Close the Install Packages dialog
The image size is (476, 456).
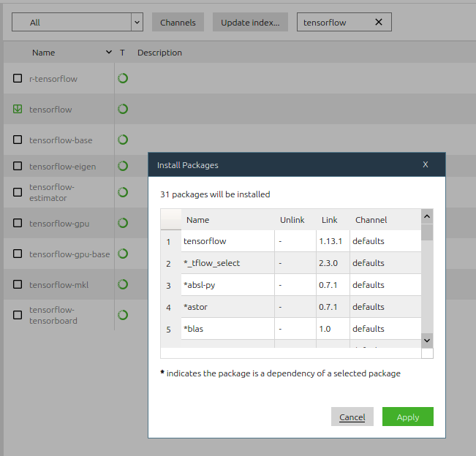(426, 164)
